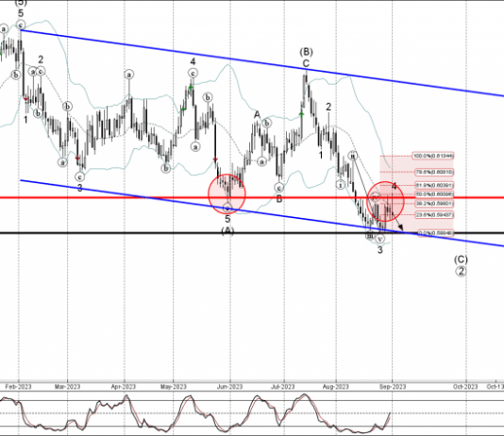Click the oscillator line at its September end
Screen dimensions: 504x436
[390, 413]
